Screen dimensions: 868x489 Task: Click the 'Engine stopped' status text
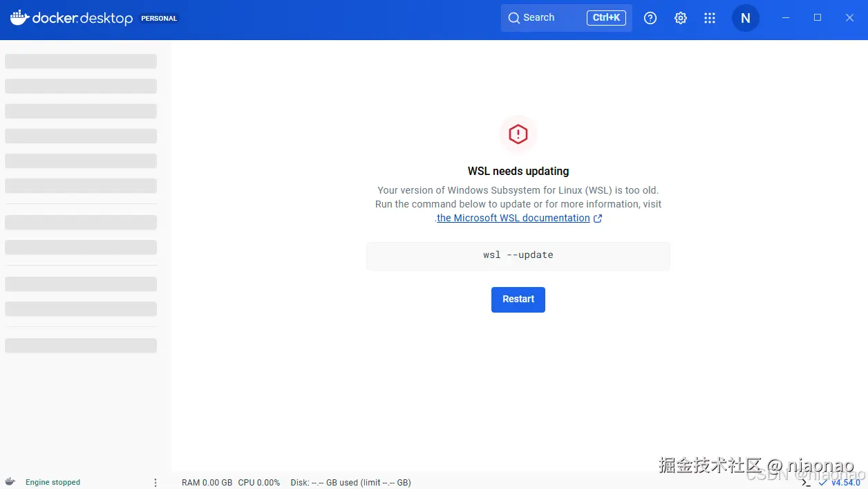[53, 482]
